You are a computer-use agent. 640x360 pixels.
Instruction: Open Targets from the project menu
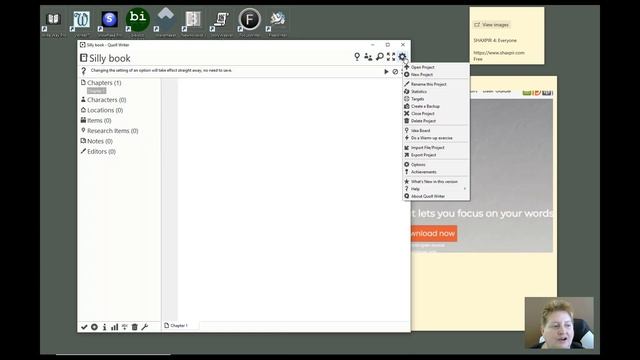click(435, 99)
